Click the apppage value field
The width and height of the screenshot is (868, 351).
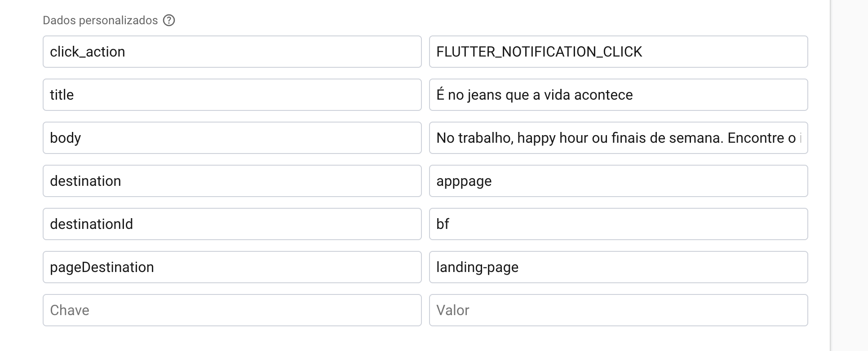pyautogui.click(x=618, y=181)
